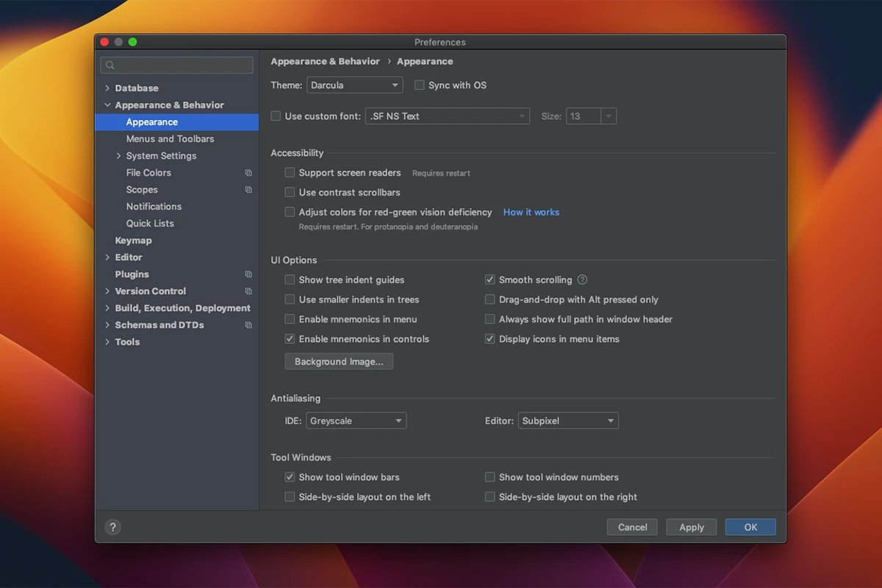This screenshot has height=588, width=882.
Task: Disable Smooth scrolling checkbox
Action: pyautogui.click(x=490, y=280)
